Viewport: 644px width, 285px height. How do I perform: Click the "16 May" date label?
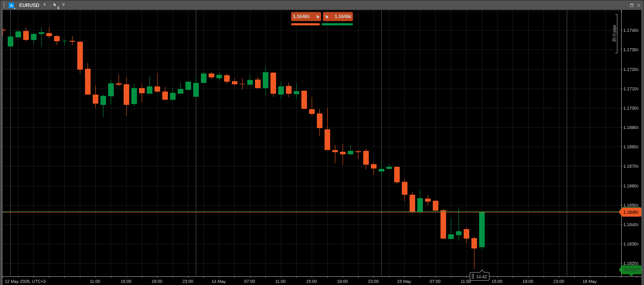(x=589, y=282)
